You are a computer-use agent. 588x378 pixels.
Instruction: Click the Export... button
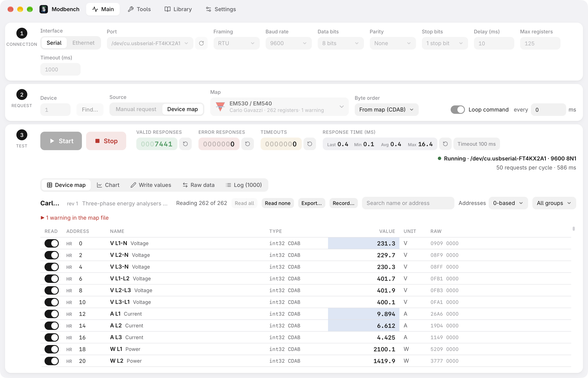click(311, 203)
